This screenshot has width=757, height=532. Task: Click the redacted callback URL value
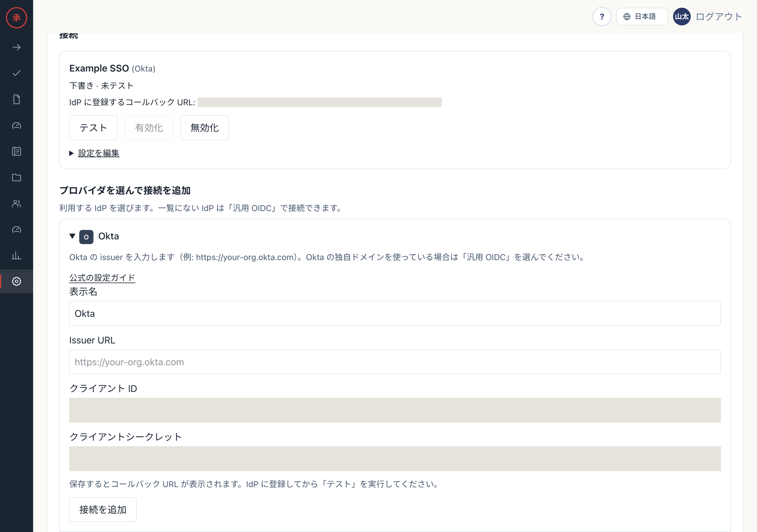tap(319, 102)
